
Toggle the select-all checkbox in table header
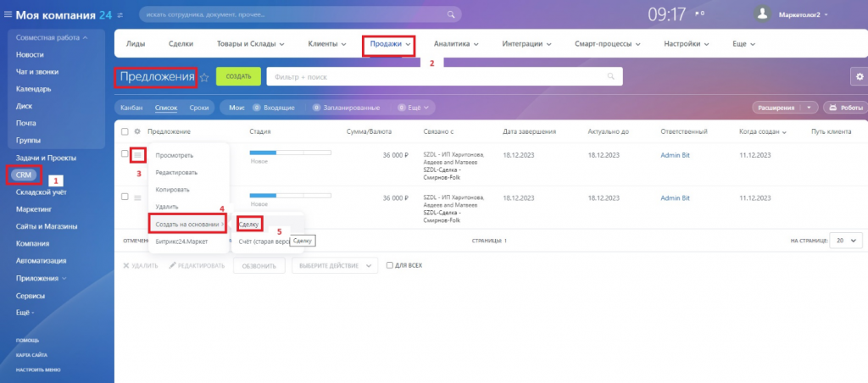pyautogui.click(x=125, y=132)
